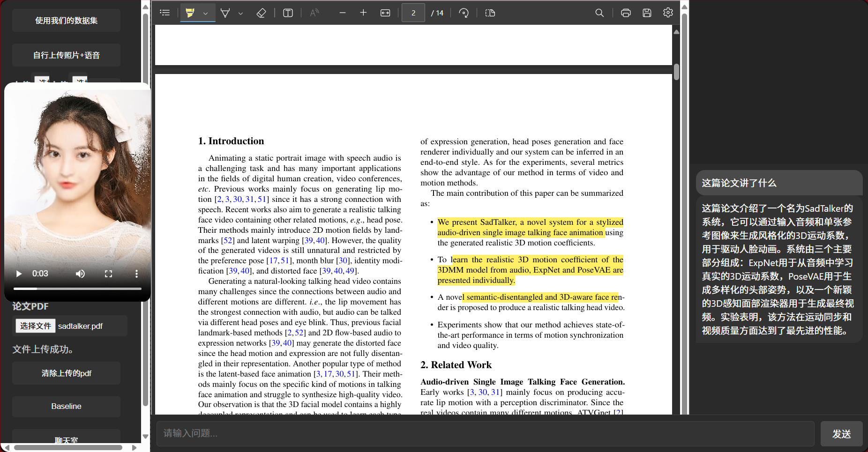Viewport: 868px width, 452px height.
Task: Click 清除上传的pdf button
Action: (66, 373)
